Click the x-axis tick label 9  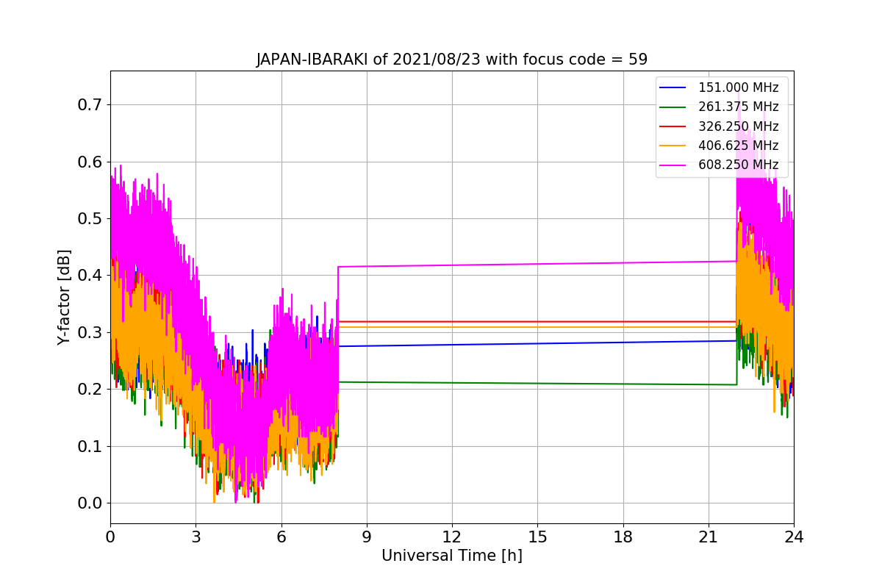[367, 537]
